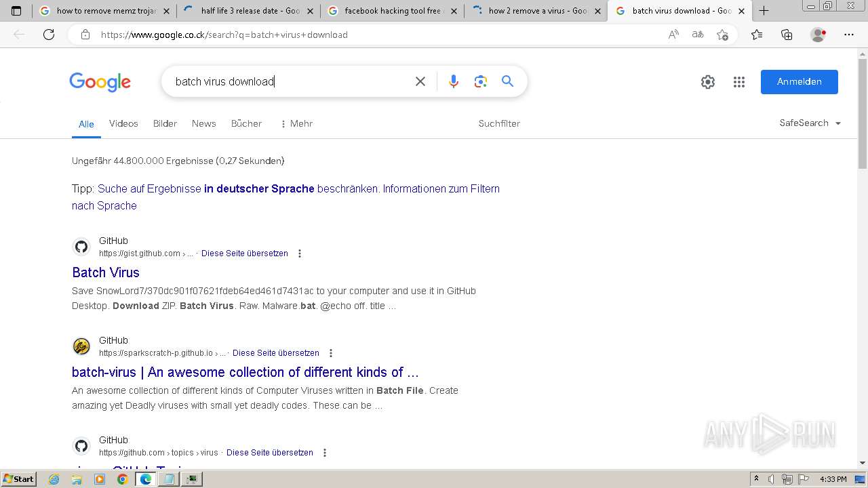Viewport: 868px width, 488px height.
Task: Open the Batch Virus result link
Action: coord(106,272)
